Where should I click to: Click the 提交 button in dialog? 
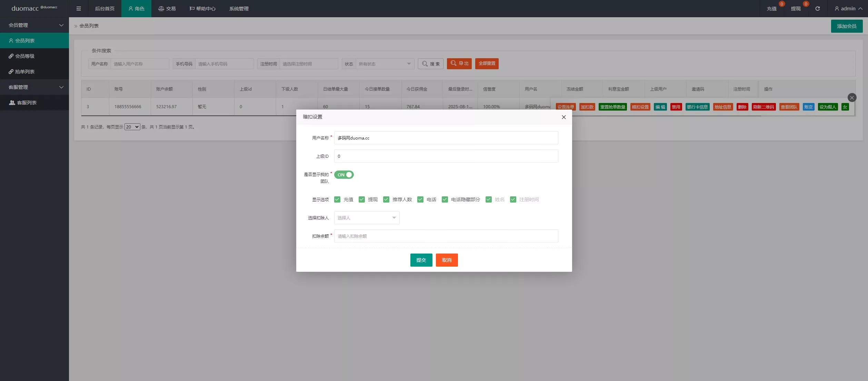click(421, 260)
